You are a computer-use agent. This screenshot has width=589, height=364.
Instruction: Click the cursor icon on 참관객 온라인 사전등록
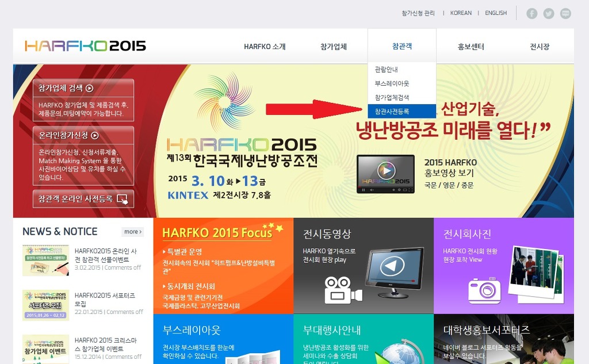pos(123,199)
